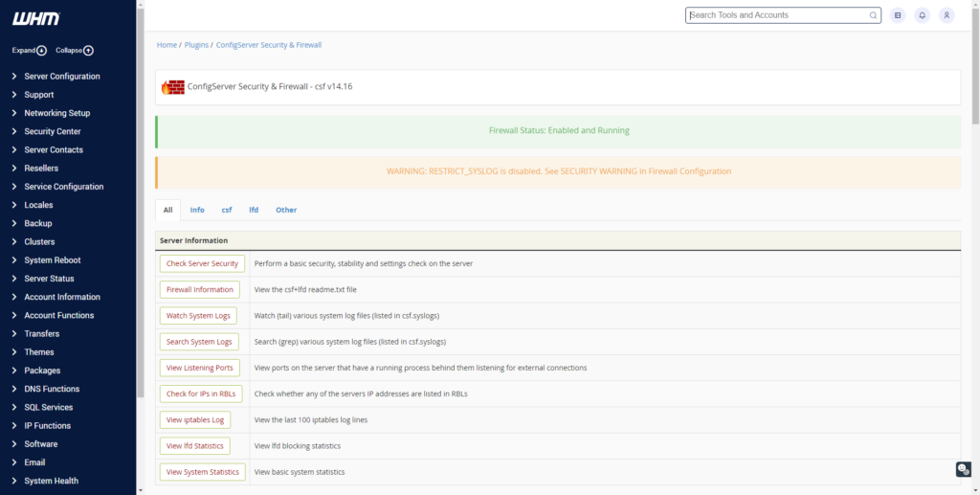Expand Support menu in sidebar

point(38,95)
